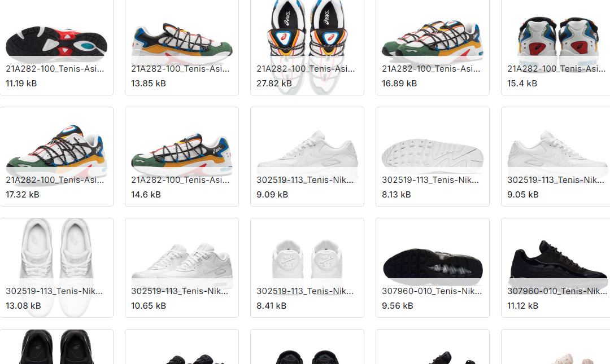The image size is (610, 364).
Task: Click the 307960-010_Tenis-Nik filename on the 9.56 kB card
Action: pos(432,291)
